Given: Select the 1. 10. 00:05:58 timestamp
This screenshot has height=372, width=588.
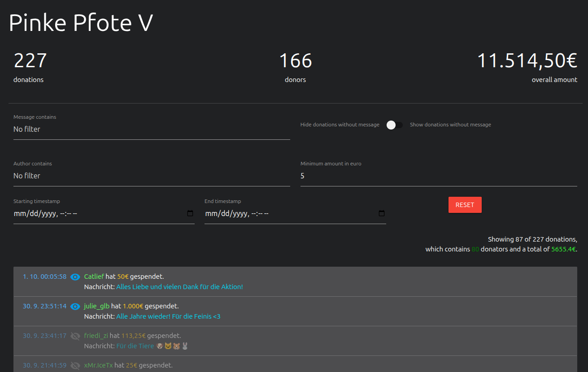Looking at the screenshot, I should click(x=44, y=277).
